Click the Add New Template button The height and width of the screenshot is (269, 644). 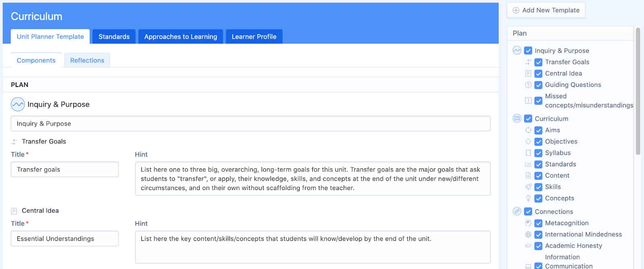[x=546, y=10]
